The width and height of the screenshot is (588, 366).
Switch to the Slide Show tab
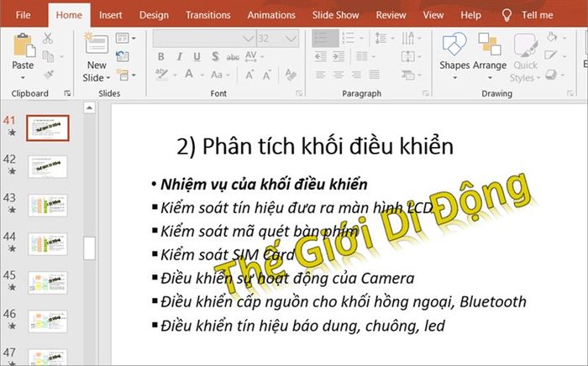point(335,15)
